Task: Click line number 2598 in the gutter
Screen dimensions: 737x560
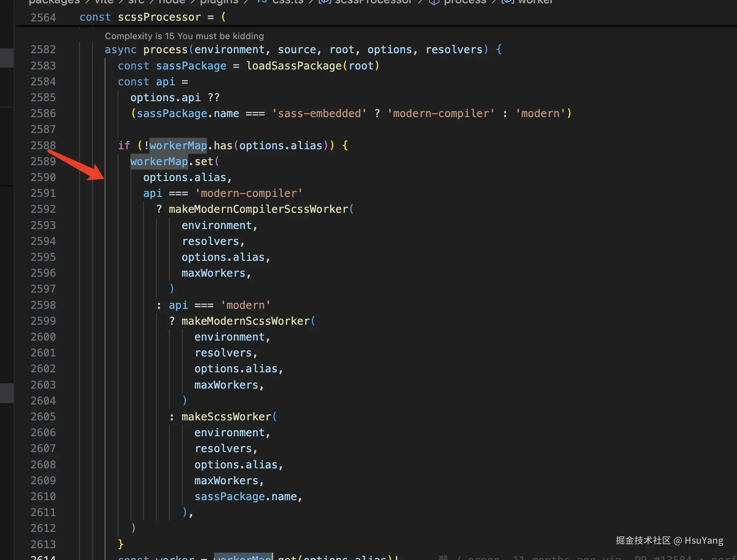Action: tap(43, 305)
